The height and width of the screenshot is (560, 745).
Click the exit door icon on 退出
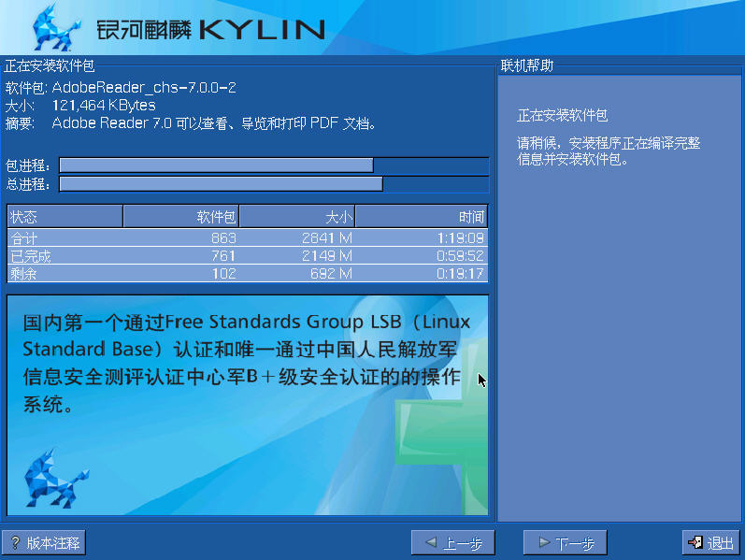695,542
